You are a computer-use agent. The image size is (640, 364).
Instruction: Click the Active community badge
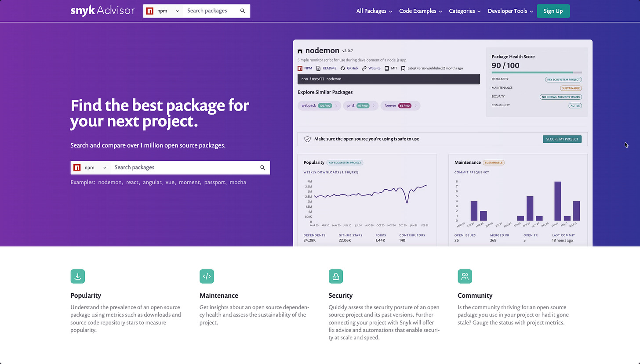coord(575,106)
